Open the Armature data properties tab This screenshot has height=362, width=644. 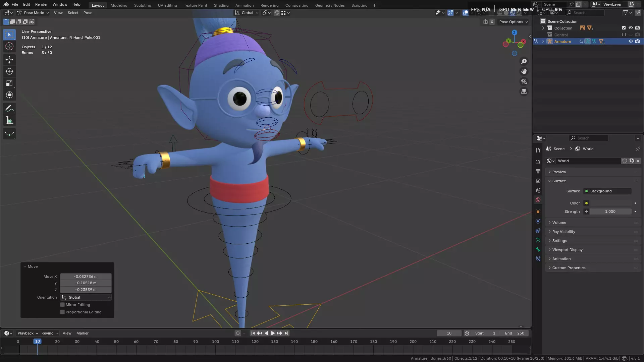tap(538, 240)
